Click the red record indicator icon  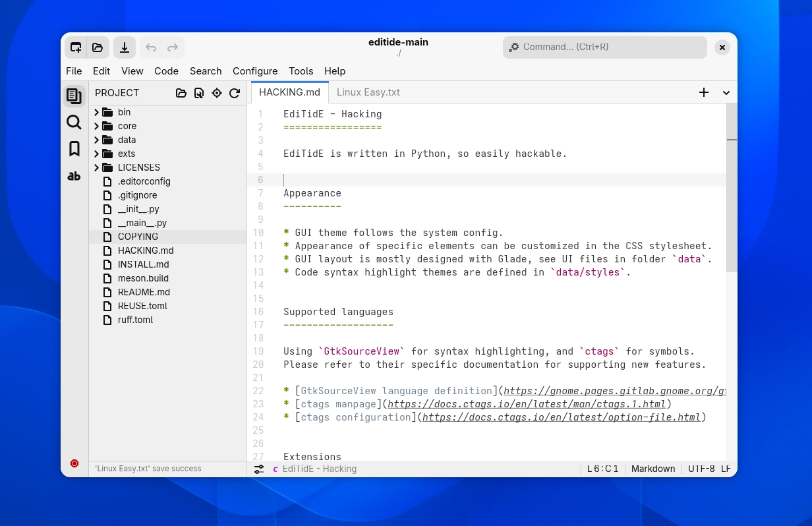pyautogui.click(x=74, y=463)
